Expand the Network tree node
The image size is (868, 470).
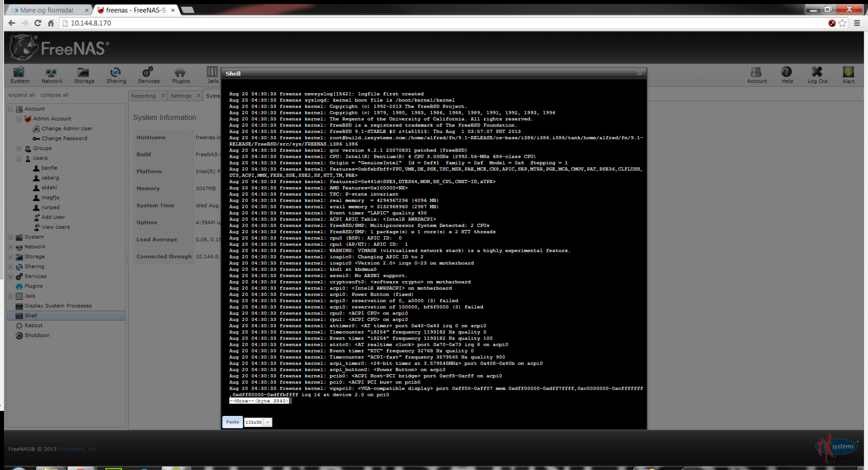point(10,247)
